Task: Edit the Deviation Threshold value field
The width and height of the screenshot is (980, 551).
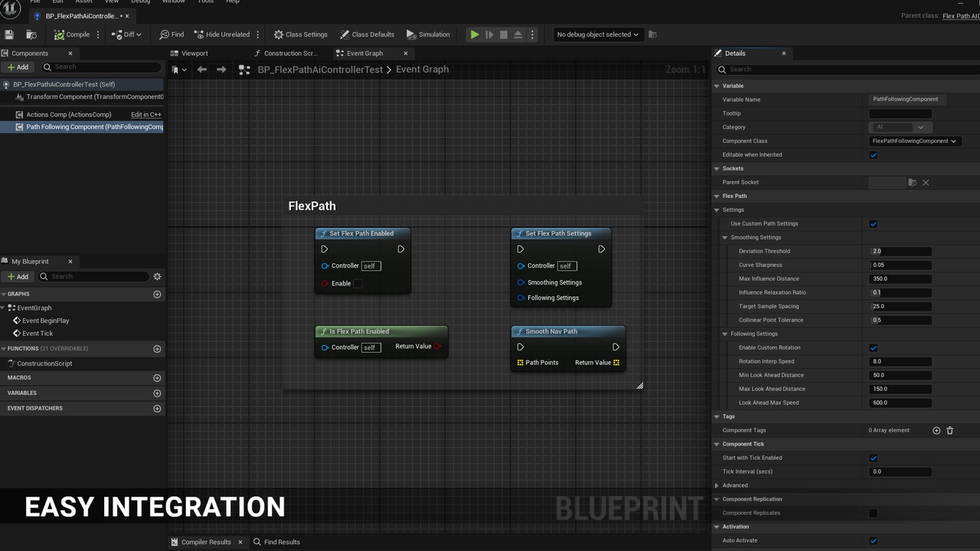Action: click(900, 252)
